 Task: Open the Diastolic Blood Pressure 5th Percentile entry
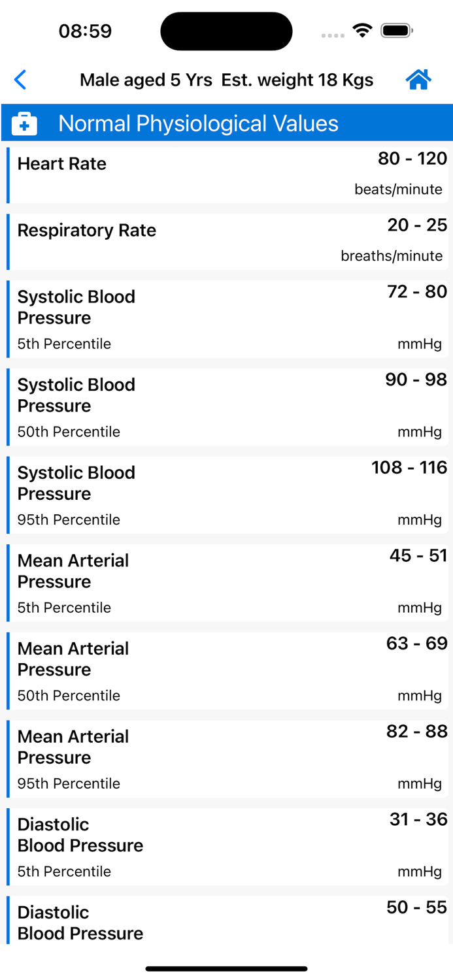point(226,846)
